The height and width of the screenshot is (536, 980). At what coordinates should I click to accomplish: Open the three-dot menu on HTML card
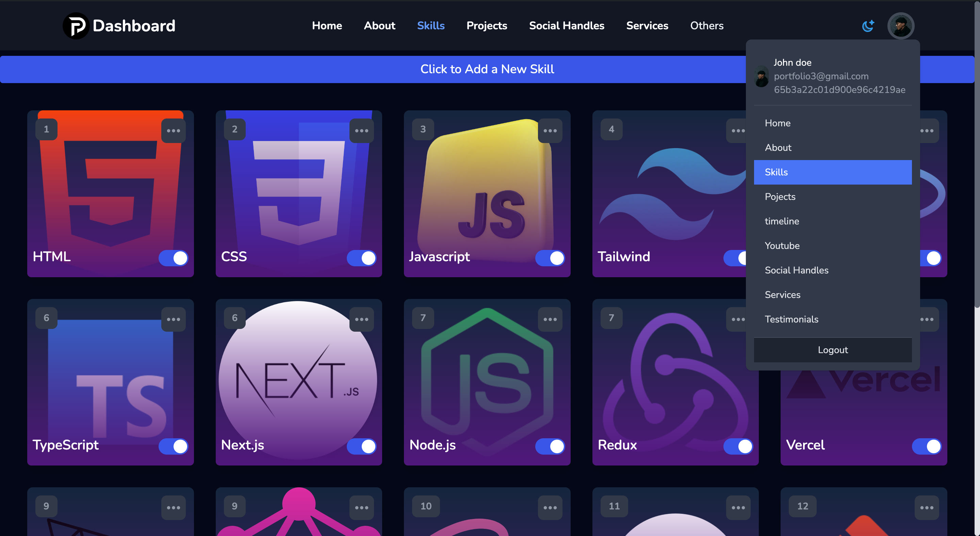(x=173, y=130)
